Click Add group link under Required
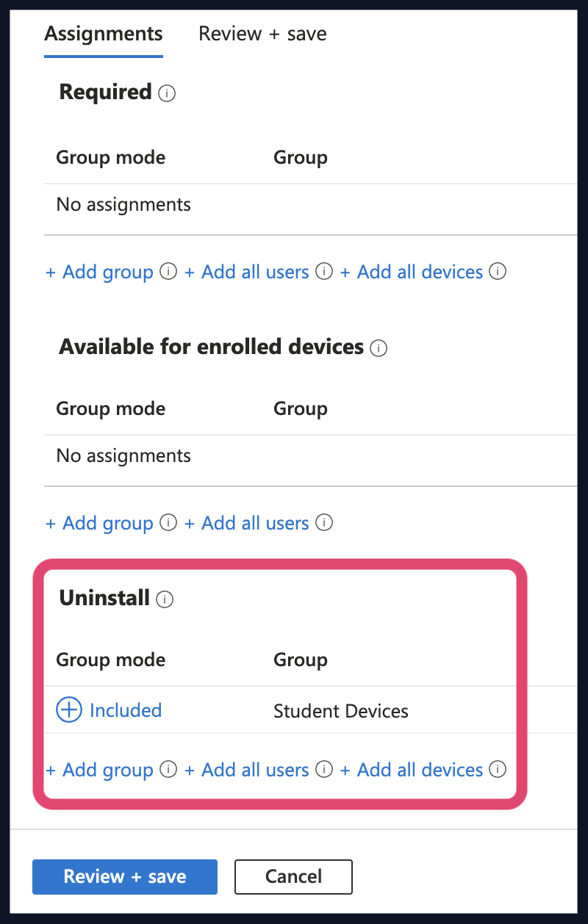Viewport: 588px width, 924px height. tap(99, 272)
